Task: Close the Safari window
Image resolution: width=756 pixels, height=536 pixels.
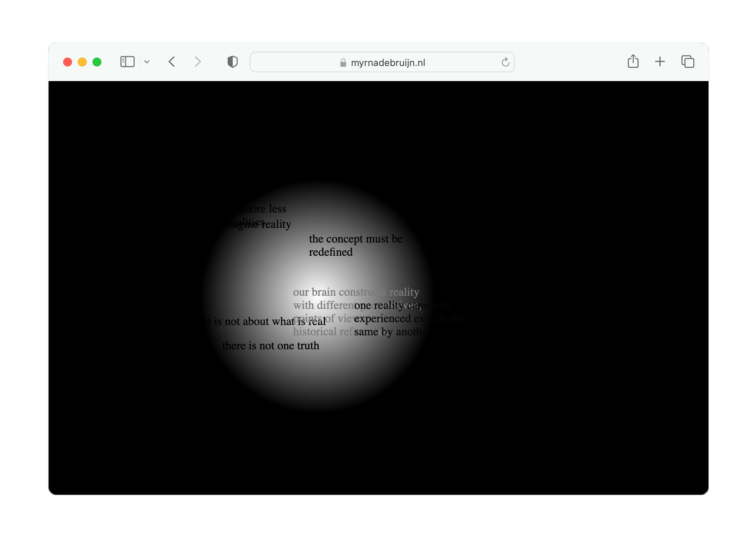Action: click(68, 62)
